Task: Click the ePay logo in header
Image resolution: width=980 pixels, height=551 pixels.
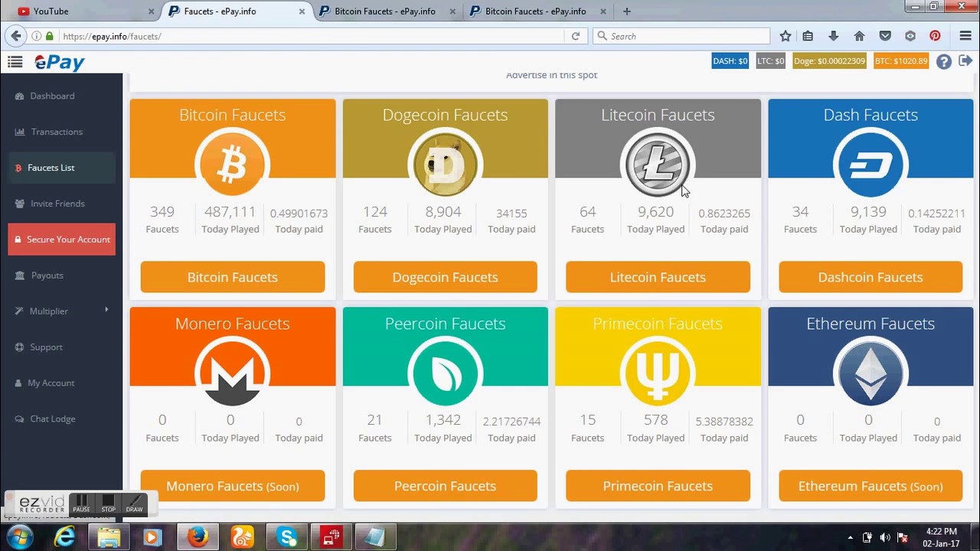Action: pos(59,62)
